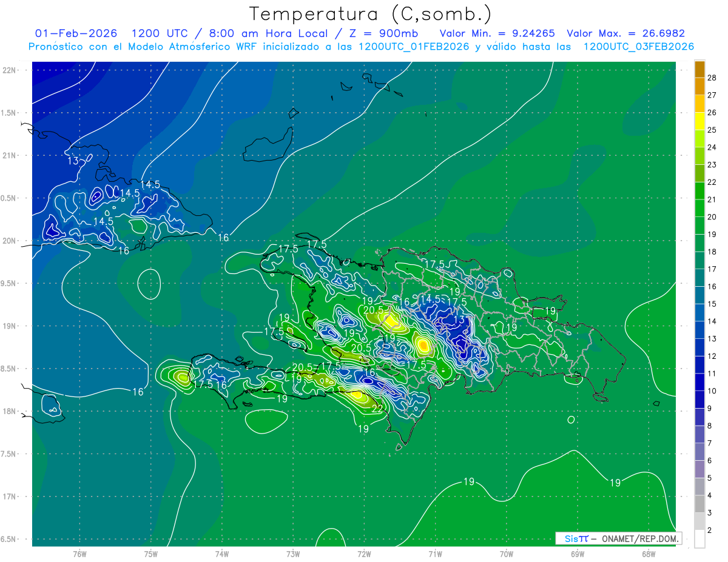Click the color bar label '26'
728x562 pixels.
(712, 113)
